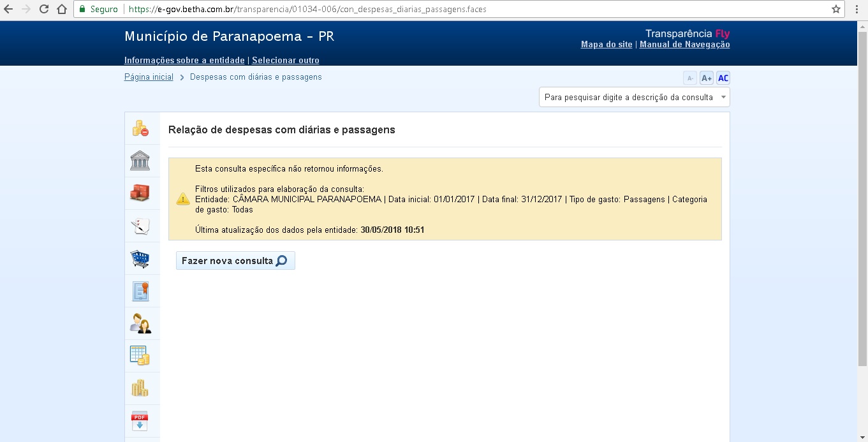Click the certificate document sidebar icon

tap(140, 291)
